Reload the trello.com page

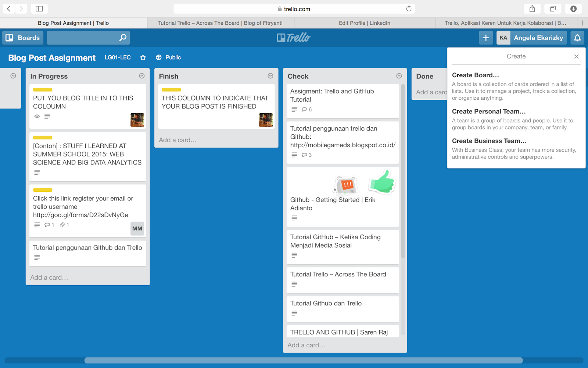point(409,8)
